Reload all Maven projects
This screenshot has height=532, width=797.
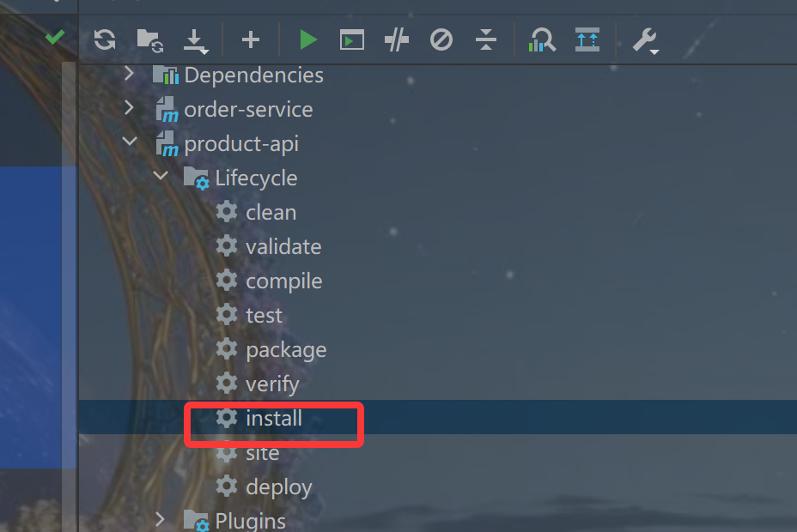coord(105,39)
